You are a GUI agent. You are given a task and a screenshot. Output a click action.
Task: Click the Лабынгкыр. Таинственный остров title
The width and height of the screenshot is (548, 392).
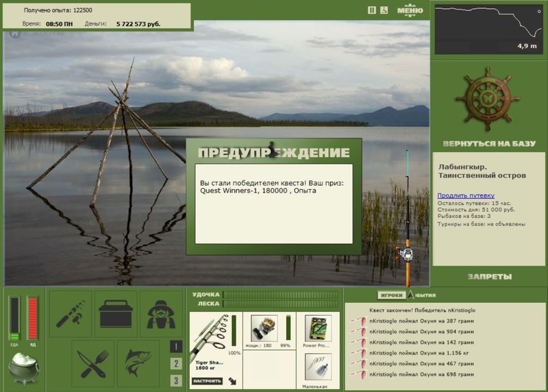(482, 171)
